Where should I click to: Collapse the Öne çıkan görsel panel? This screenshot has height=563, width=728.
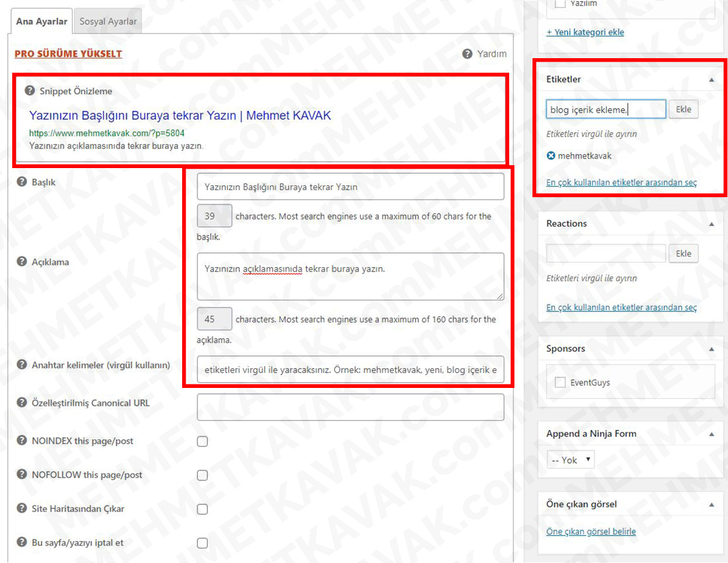(711, 504)
